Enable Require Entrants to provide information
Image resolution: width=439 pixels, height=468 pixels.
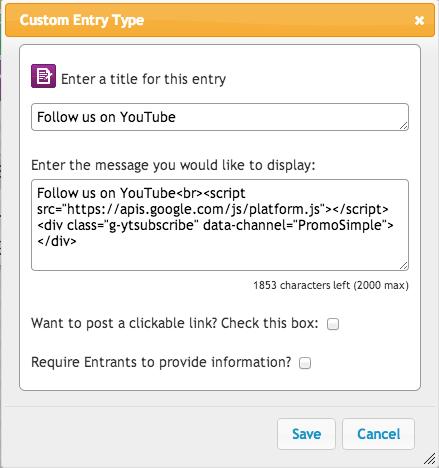(x=305, y=363)
